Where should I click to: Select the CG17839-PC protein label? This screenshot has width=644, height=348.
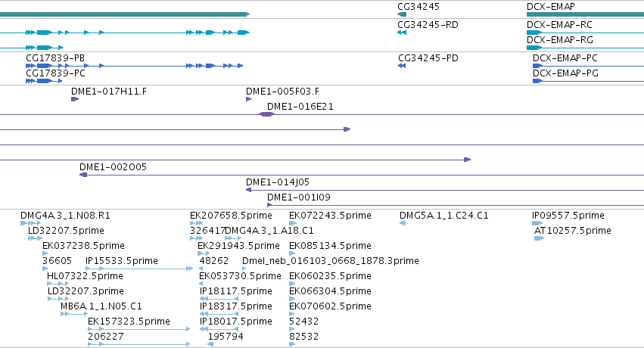point(55,73)
